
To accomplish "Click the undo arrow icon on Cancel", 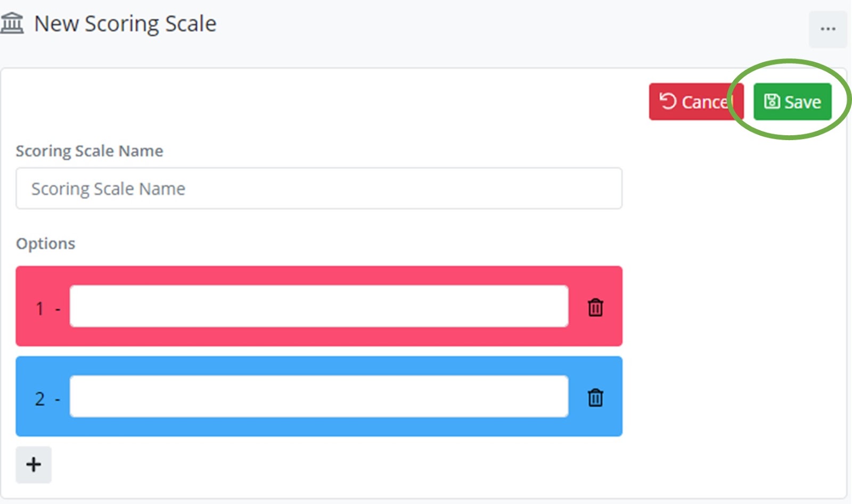I will (x=668, y=101).
